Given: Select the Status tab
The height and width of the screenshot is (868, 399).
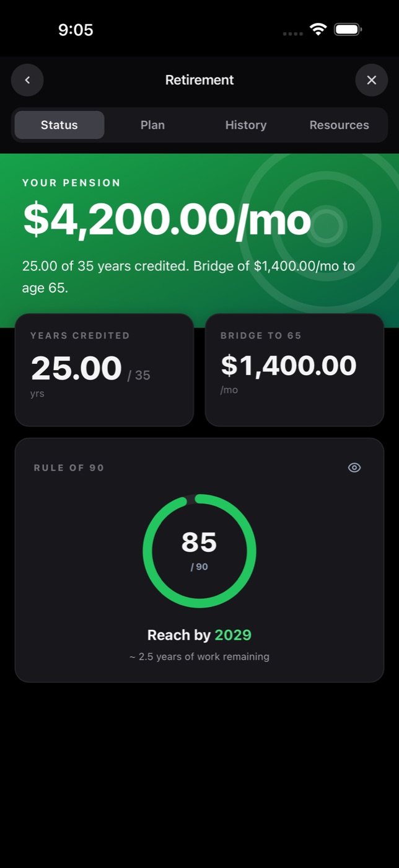Looking at the screenshot, I should point(59,125).
